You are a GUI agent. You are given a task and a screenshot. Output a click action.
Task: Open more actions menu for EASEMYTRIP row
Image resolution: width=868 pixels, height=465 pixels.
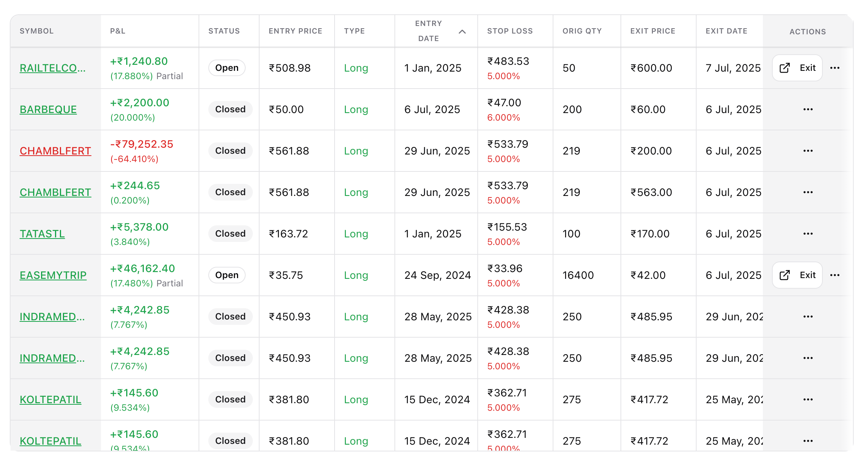point(835,275)
